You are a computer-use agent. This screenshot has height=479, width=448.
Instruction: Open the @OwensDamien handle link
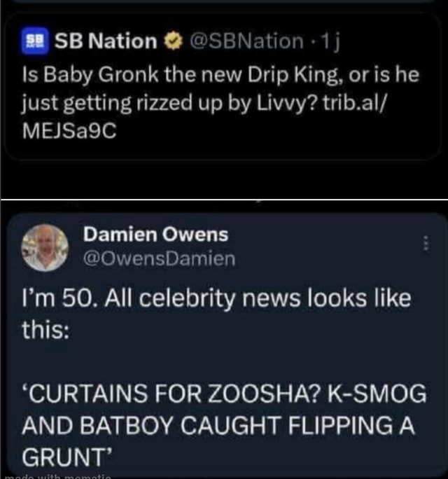click(160, 259)
